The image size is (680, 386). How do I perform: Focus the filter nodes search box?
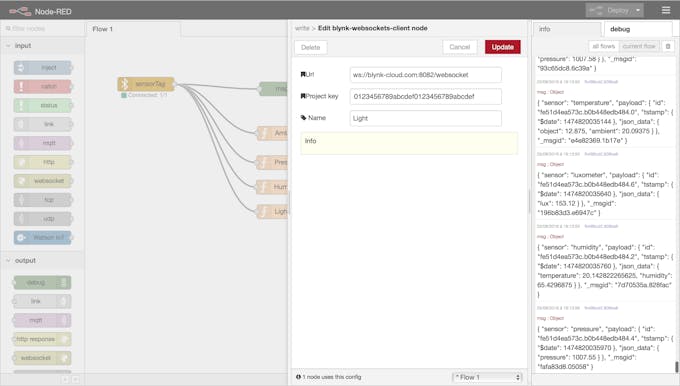pos(43,28)
